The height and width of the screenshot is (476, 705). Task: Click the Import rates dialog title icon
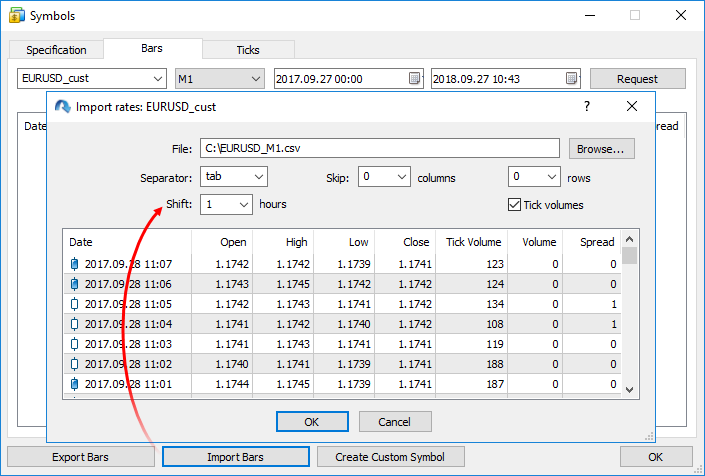coord(63,107)
